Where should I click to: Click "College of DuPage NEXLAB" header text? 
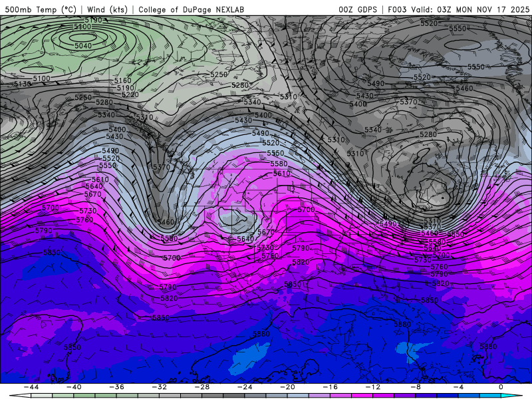191,9
